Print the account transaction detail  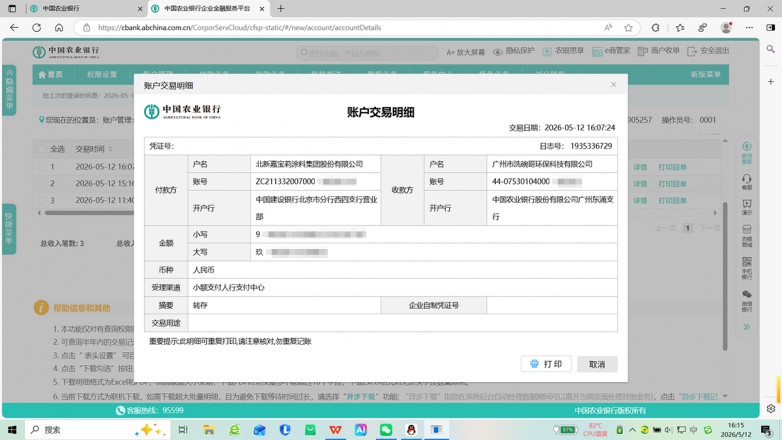click(x=546, y=364)
